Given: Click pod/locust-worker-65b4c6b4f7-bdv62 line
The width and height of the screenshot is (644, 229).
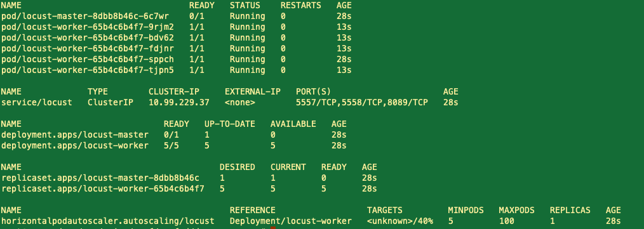Looking at the screenshot, I should click(87, 38).
